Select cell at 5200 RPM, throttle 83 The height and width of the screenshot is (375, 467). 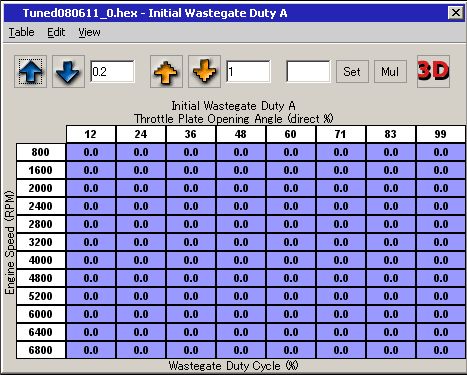[x=391, y=296]
